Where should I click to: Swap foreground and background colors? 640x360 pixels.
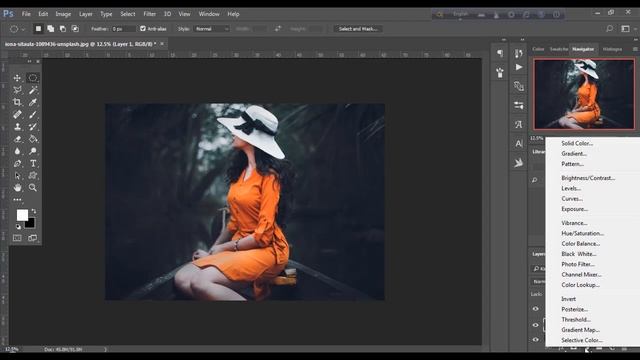pyautogui.click(x=34, y=211)
